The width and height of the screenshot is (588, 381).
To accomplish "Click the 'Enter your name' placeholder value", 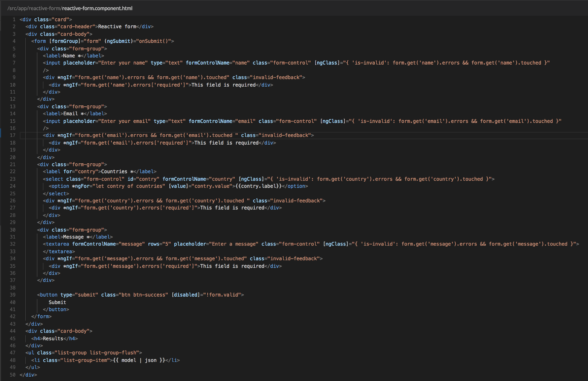I will tap(124, 63).
